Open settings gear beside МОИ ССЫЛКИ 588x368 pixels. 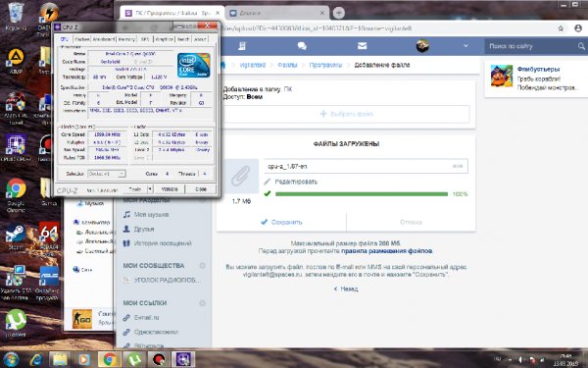202,302
